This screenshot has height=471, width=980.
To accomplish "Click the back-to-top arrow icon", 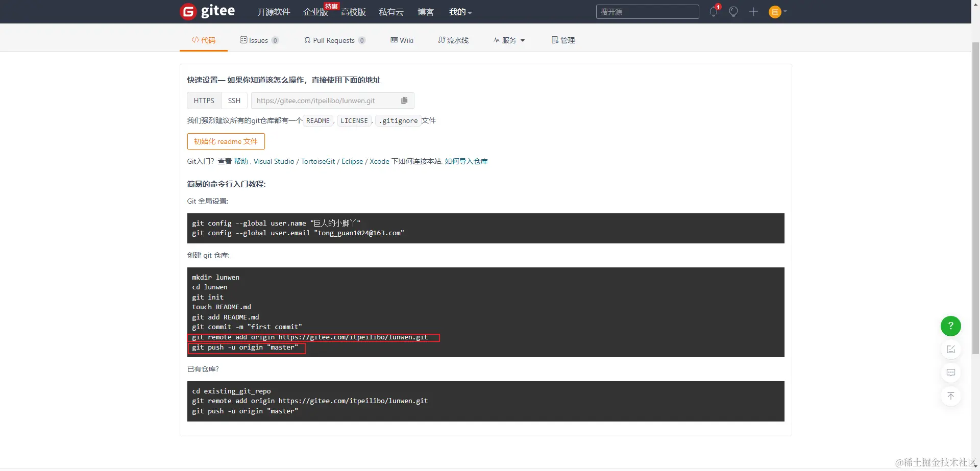I will click(x=950, y=396).
